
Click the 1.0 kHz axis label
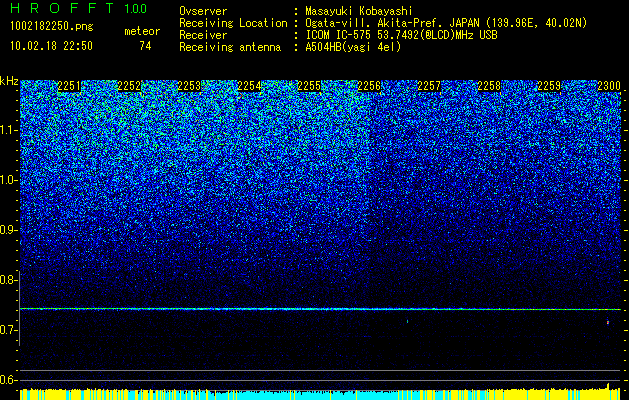[7, 180]
